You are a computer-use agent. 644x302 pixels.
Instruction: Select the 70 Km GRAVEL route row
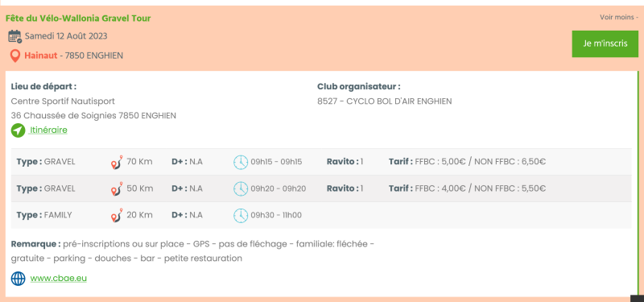pyautogui.click(x=321, y=162)
